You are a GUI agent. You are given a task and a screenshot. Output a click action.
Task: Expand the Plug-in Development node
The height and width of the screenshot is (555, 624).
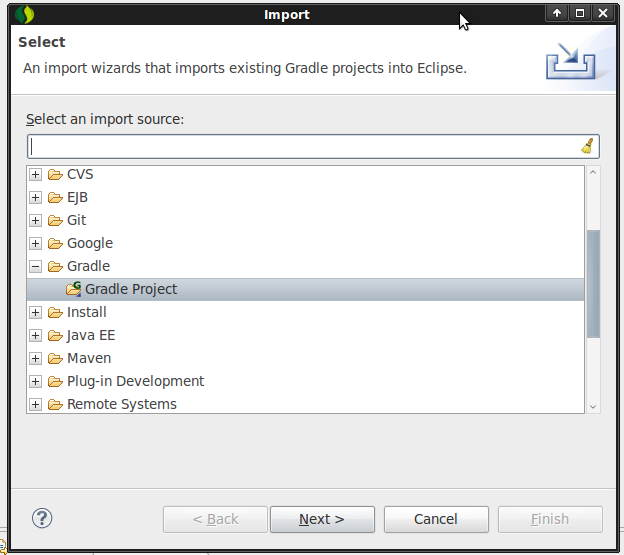point(36,381)
